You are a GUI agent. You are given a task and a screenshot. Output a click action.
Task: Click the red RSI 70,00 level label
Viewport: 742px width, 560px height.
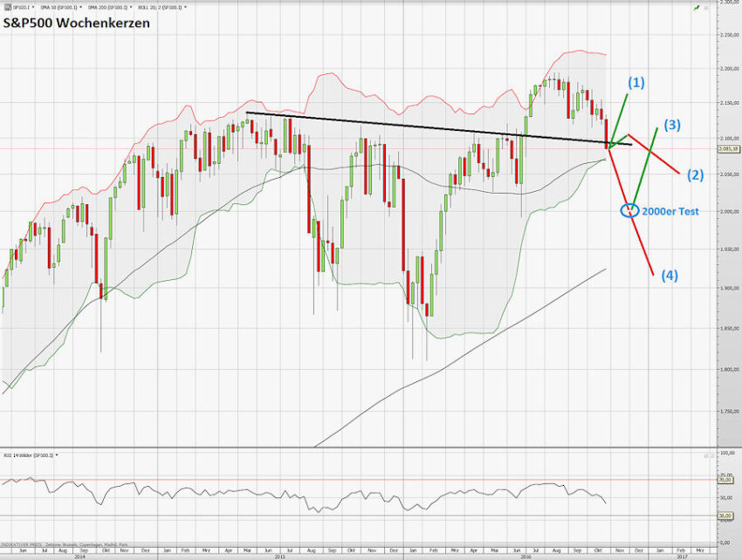point(725,480)
